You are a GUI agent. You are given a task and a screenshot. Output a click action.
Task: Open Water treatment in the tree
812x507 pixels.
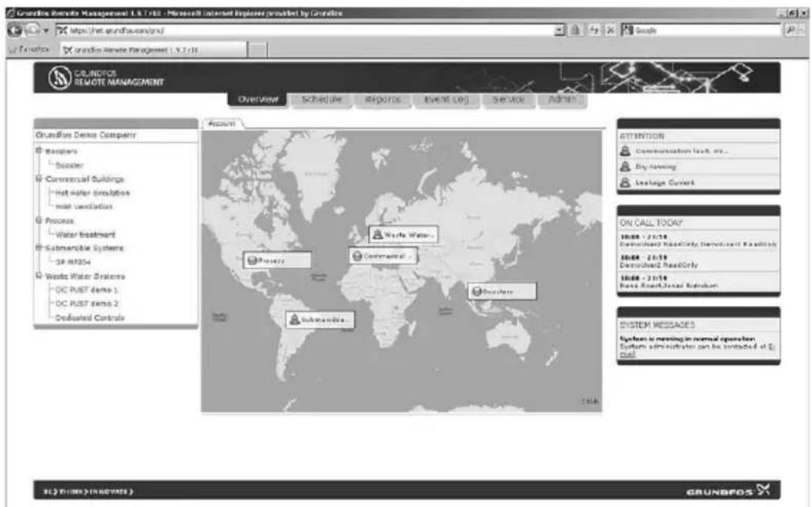86,235
